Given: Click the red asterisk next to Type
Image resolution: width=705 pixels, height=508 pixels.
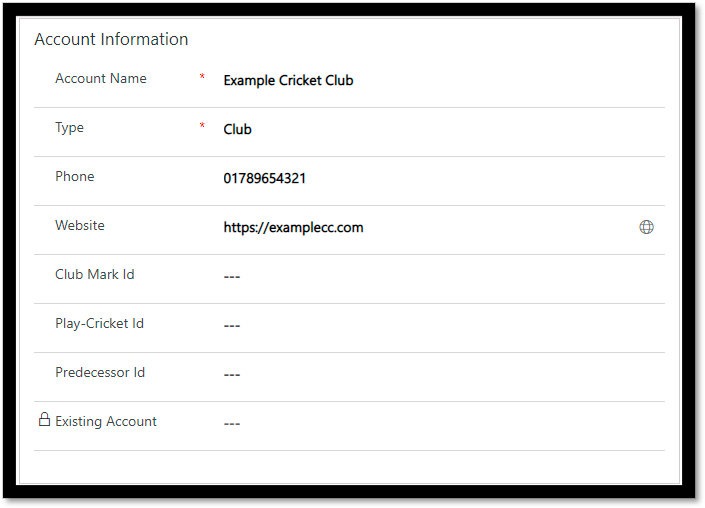Looking at the screenshot, I should 202,125.
